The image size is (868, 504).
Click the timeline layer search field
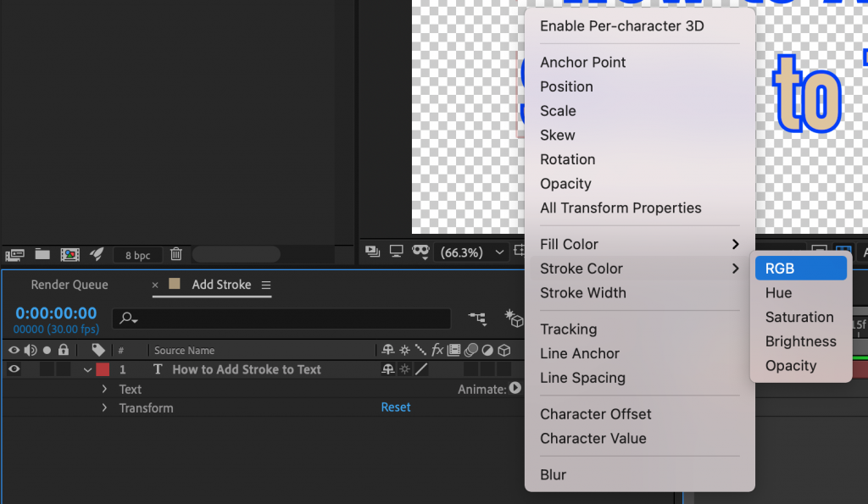pyautogui.click(x=281, y=318)
